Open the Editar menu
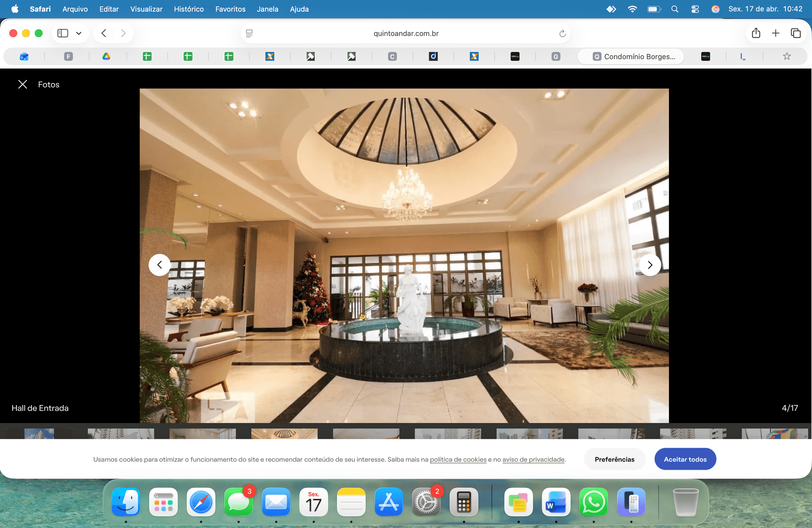The width and height of the screenshot is (812, 528). click(x=109, y=9)
